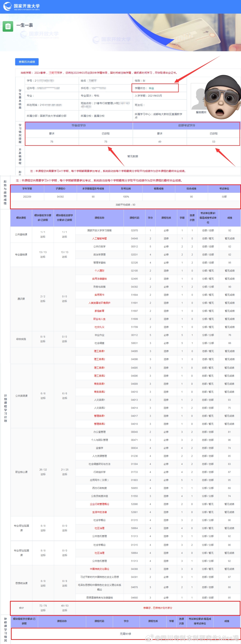Click 无需补修 in the makeup table
Screen dimensions: 241x644
[x=125, y=634]
